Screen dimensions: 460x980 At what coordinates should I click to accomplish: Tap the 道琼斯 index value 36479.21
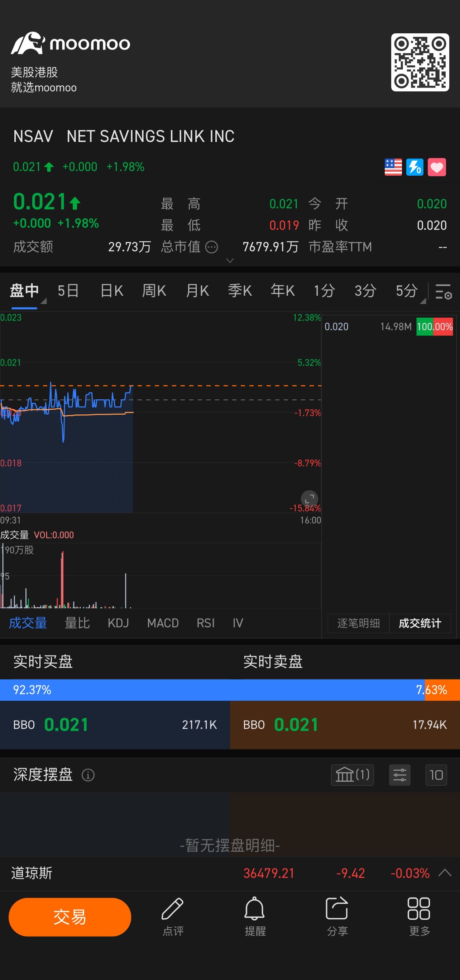(x=269, y=873)
